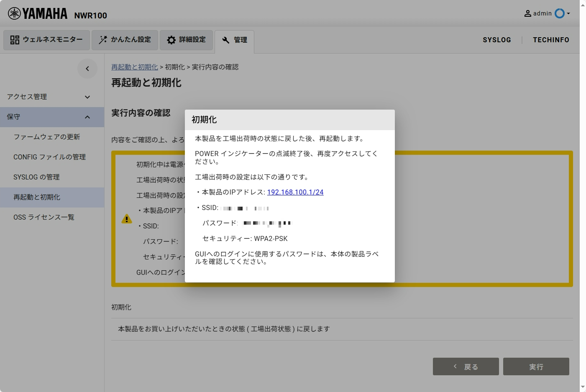Click the 再起動と初期化 breadcrumb link
This screenshot has height=392, width=586.
(x=134, y=67)
